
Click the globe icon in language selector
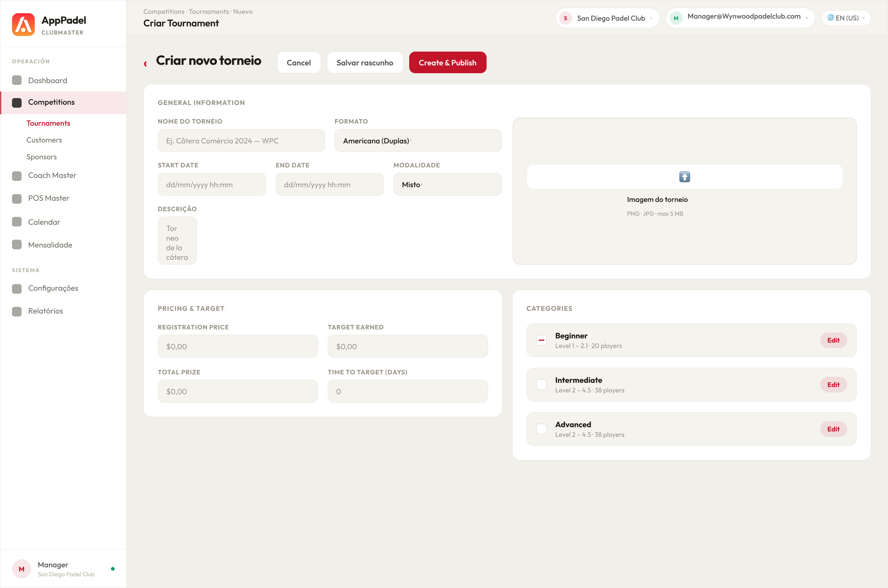[x=831, y=18]
